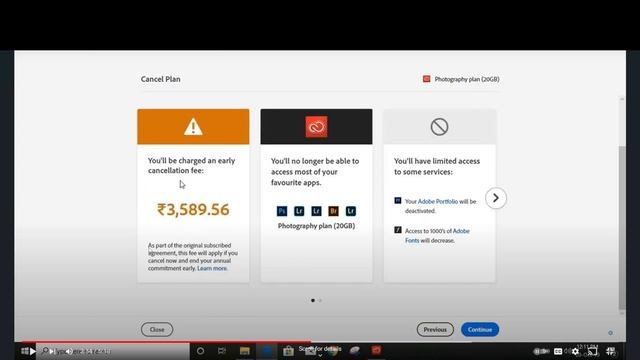Click the Adobe Fonts small icon
Viewport: 640px width, 360px height.
tap(398, 230)
